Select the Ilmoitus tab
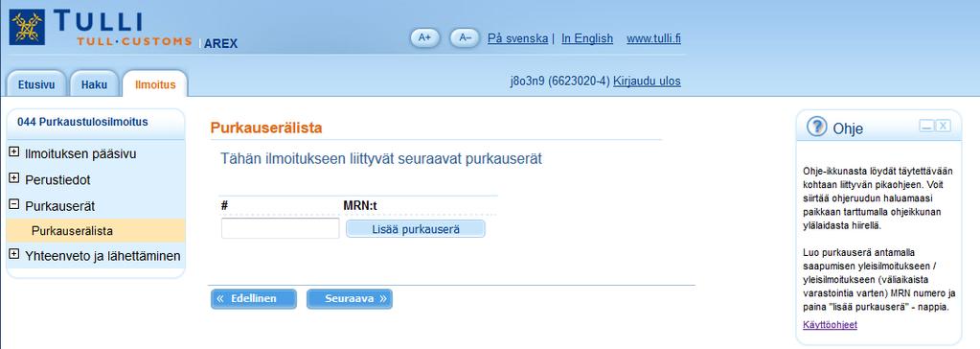The image size is (980, 349). point(155,84)
